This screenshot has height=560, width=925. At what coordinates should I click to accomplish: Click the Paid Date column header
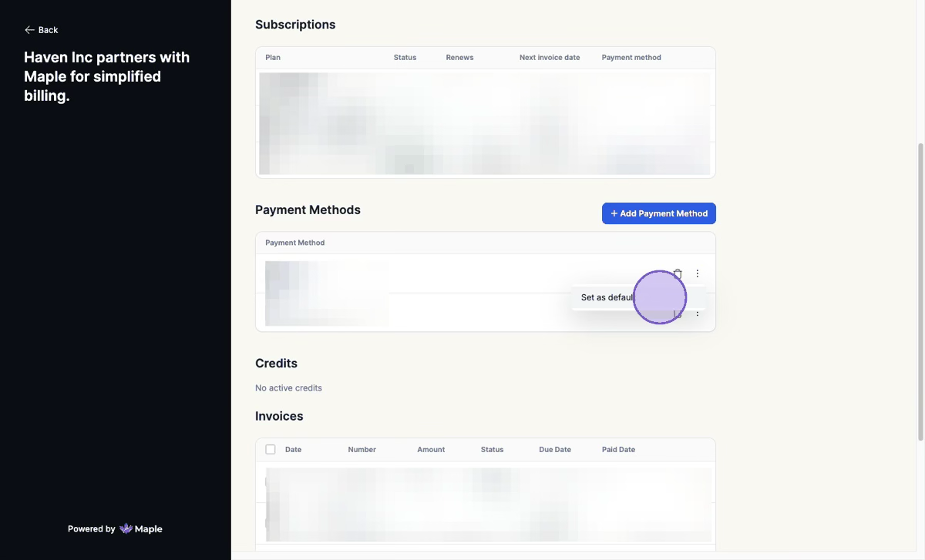(618, 449)
